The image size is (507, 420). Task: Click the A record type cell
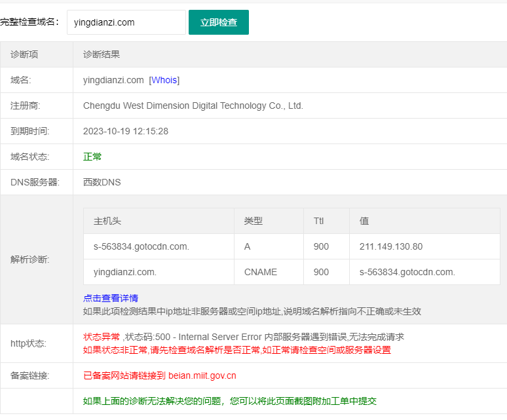tap(247, 246)
